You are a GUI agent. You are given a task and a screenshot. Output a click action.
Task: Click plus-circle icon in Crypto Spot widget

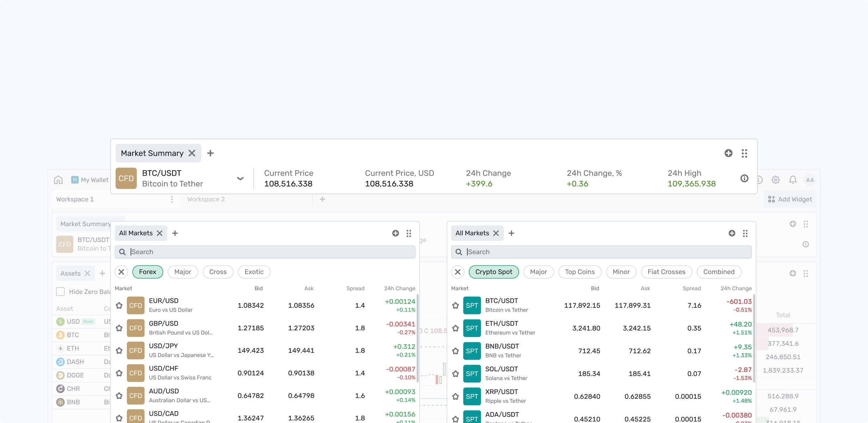(732, 233)
